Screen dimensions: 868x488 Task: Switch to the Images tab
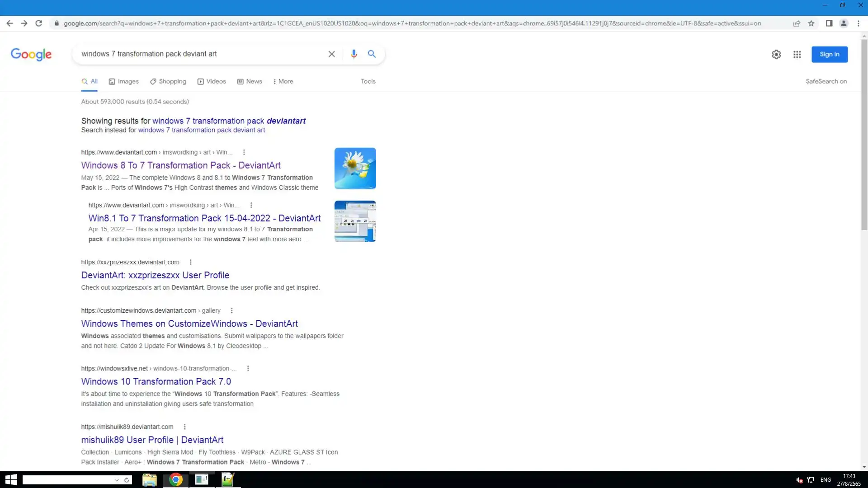tap(124, 81)
